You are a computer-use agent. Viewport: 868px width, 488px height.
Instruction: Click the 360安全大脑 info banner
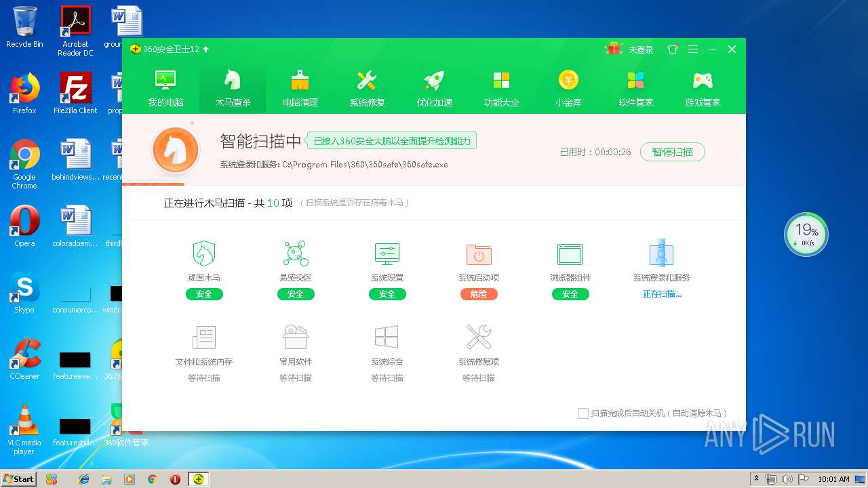pos(392,141)
